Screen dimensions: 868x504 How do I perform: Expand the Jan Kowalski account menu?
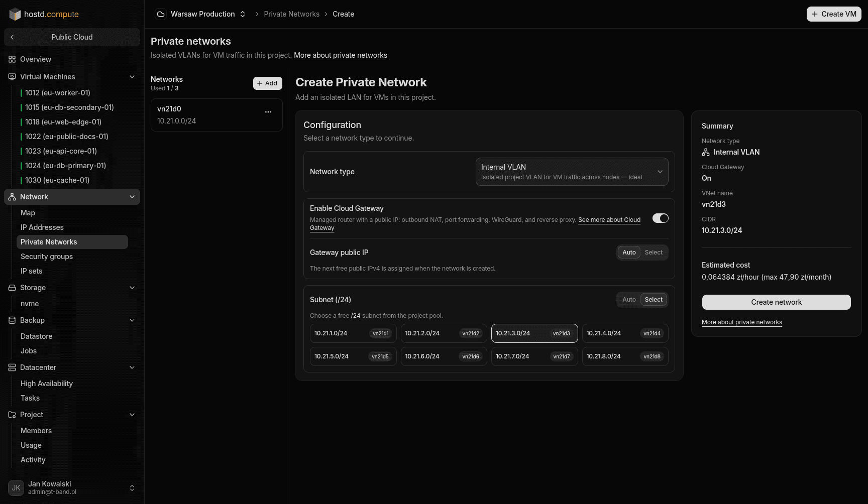pyautogui.click(x=132, y=488)
